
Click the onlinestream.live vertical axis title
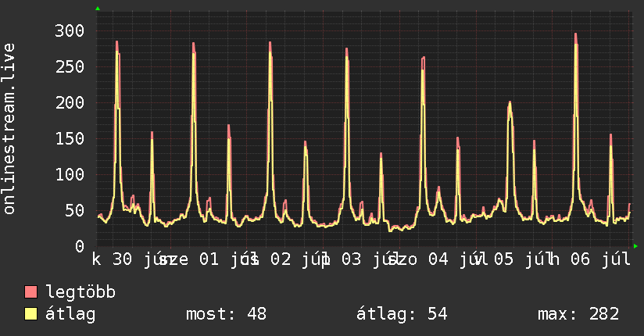point(9,129)
